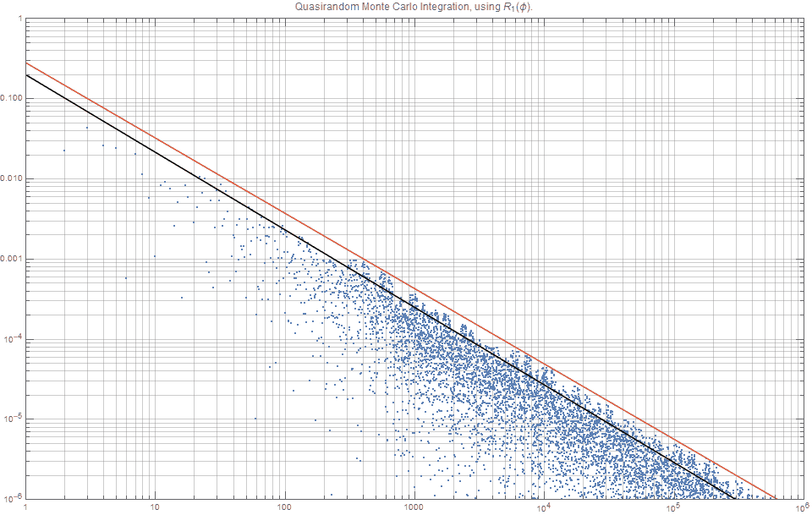The image size is (812, 515).
Task: Click the x-axis origin label 1
Action: 26,507
